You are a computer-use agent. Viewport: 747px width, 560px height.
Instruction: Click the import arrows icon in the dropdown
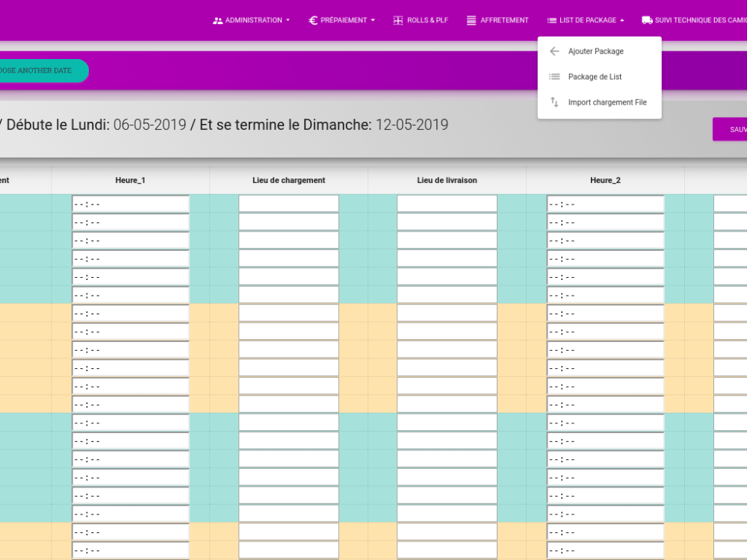point(554,102)
